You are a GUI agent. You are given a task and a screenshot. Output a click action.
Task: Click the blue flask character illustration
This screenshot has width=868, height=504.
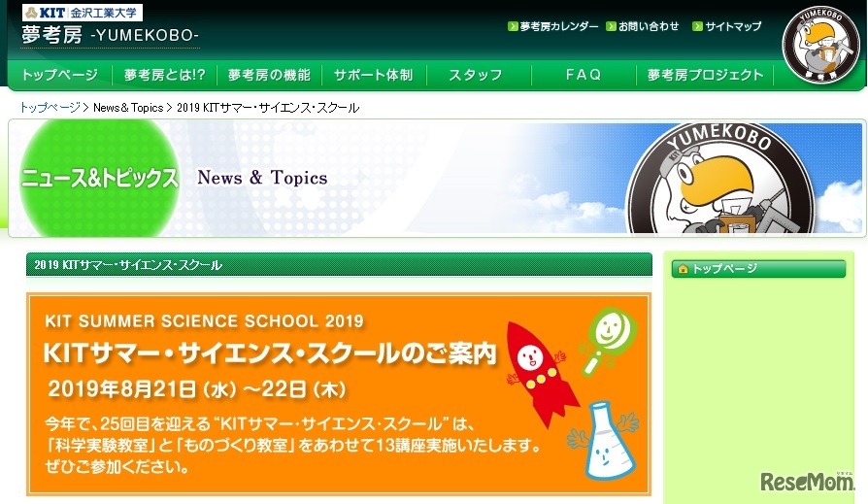[x=603, y=442]
